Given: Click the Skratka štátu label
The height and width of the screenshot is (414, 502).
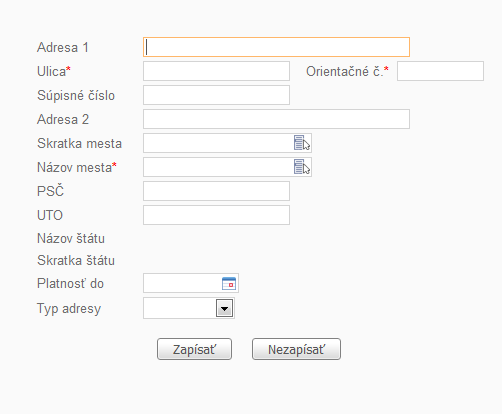Looking at the screenshot, I should pos(76,260).
